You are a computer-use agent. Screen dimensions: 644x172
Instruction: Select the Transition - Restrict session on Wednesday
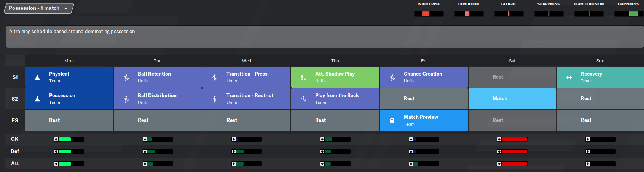(246, 99)
